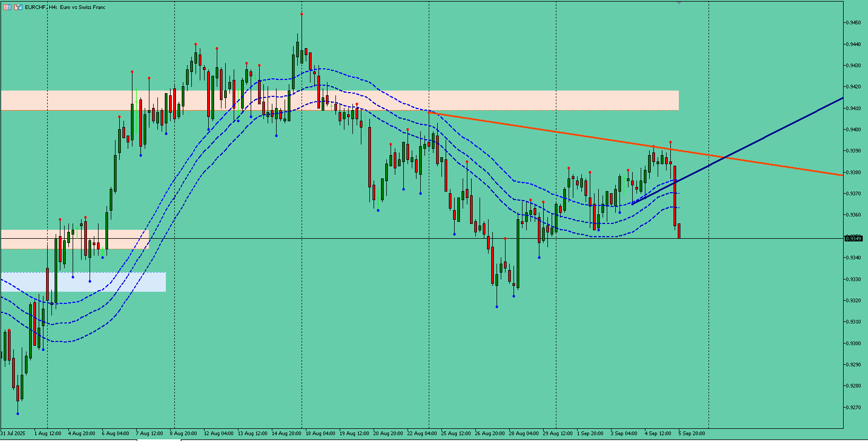Click the 0.9420 price scale label

(x=853, y=87)
